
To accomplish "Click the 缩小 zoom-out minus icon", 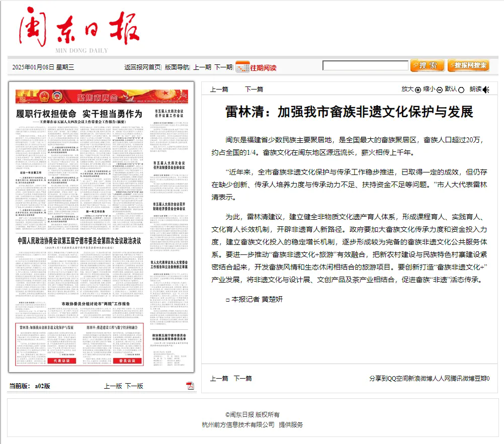I will click(x=440, y=90).
